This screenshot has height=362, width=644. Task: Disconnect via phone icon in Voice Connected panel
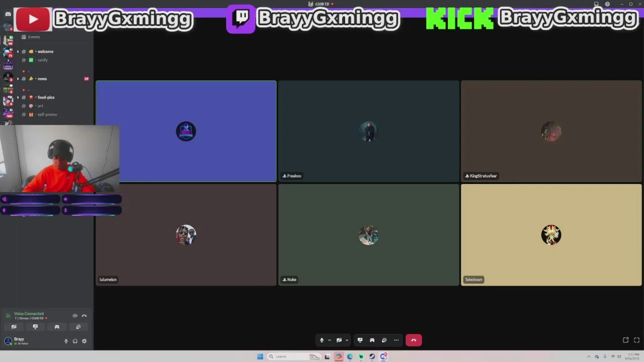coord(84,316)
